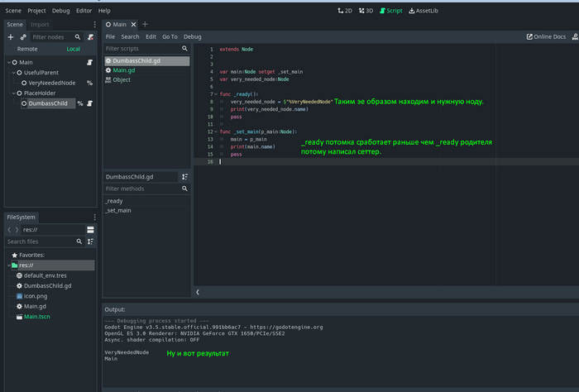Add a new node with plus icon
The width and height of the screenshot is (579, 392).
tap(11, 37)
